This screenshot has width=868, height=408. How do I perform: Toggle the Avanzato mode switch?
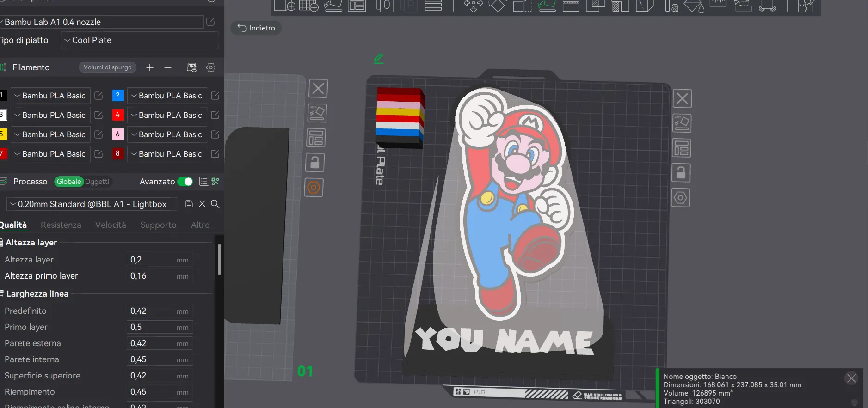[185, 182]
